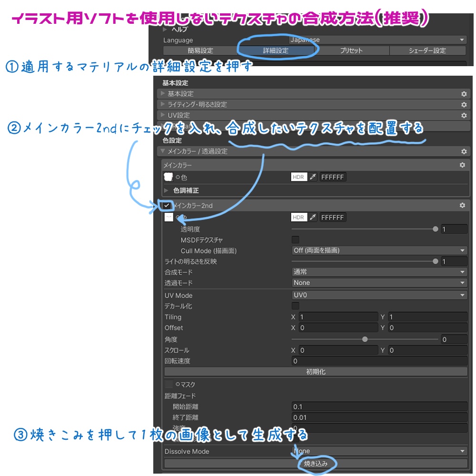Enable MSDFテクスチャ option

tap(296, 240)
